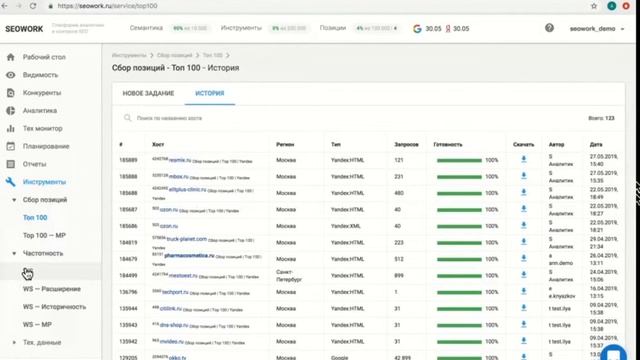This screenshot has height=360, width=640.
Task: Bookmark the page with the star icon
Action: click(594, 6)
